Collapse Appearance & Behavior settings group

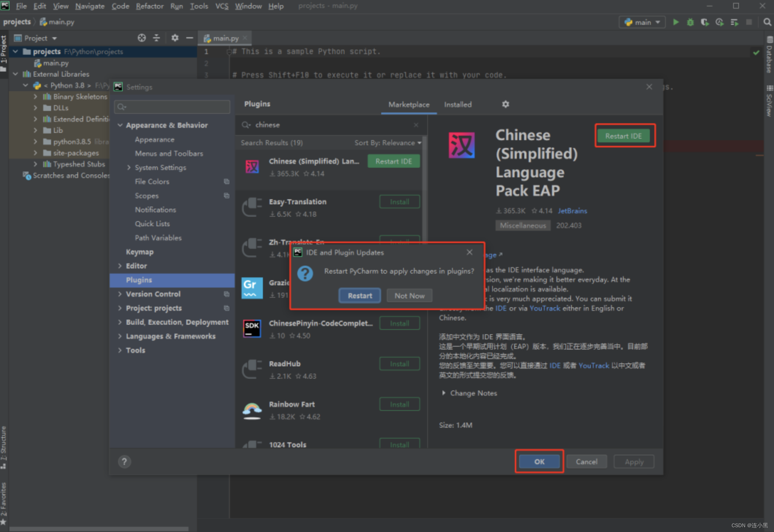(120, 125)
